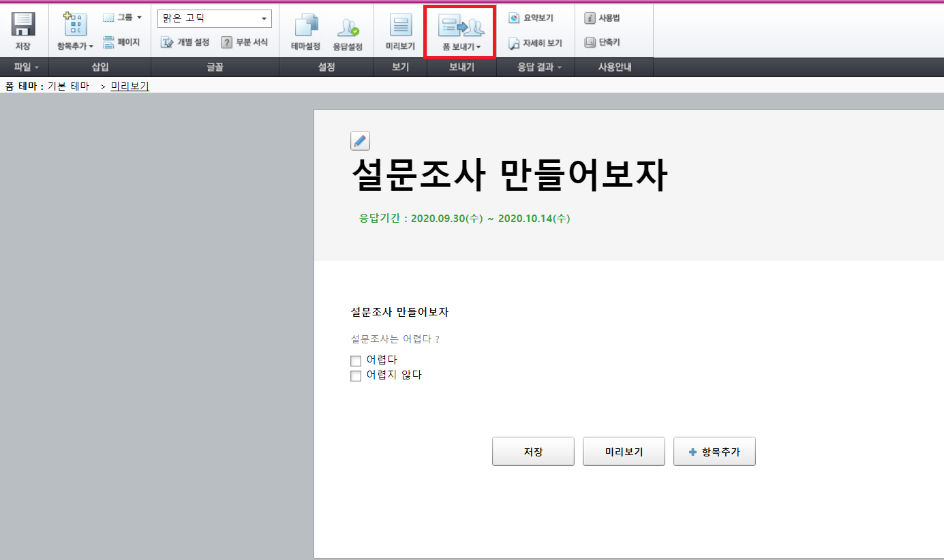Open 응답설정 response settings
The height and width of the screenshot is (560, 944).
point(348,33)
